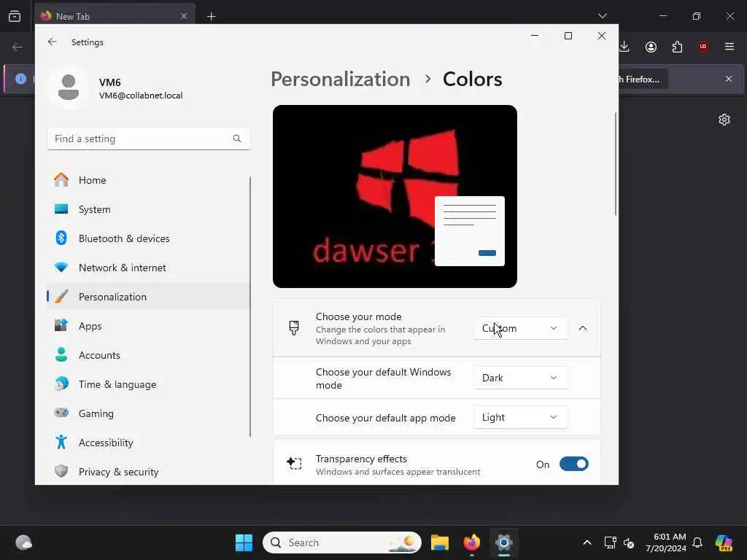This screenshot has height=560, width=747.
Task: Open Accounts settings category
Action: pyautogui.click(x=148, y=355)
